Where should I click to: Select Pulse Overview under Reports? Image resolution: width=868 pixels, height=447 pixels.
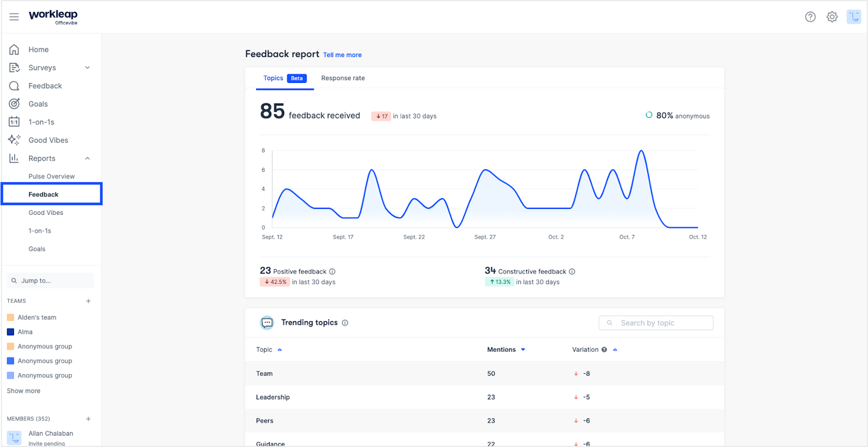(x=52, y=176)
